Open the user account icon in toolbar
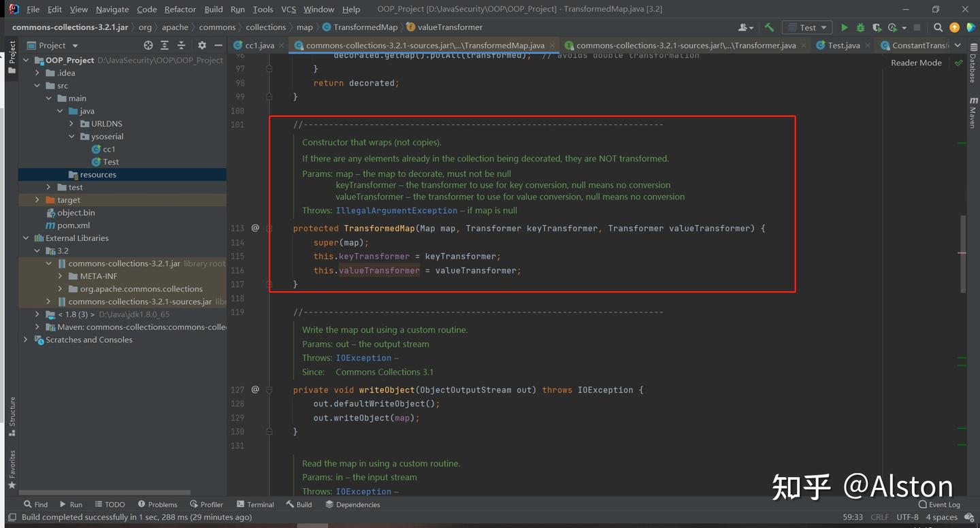The image size is (980, 528). point(745,27)
